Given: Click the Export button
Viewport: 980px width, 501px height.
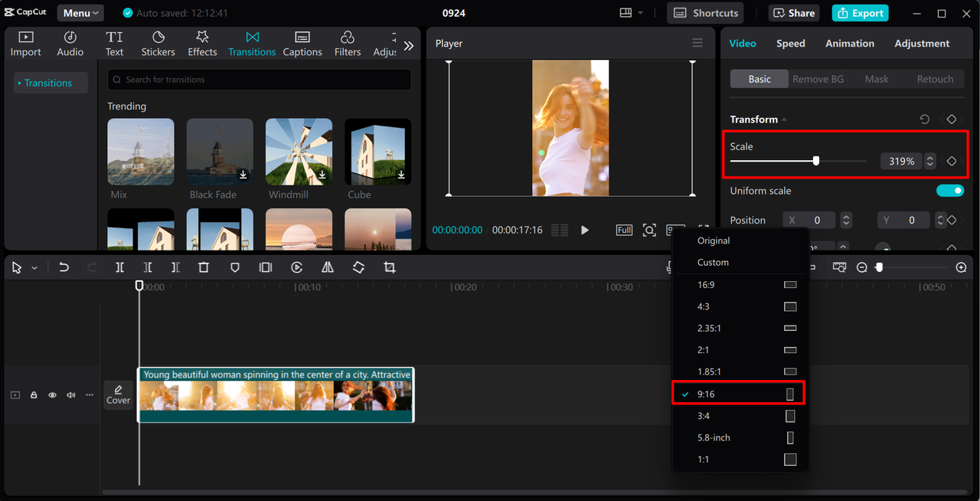Looking at the screenshot, I should point(861,13).
